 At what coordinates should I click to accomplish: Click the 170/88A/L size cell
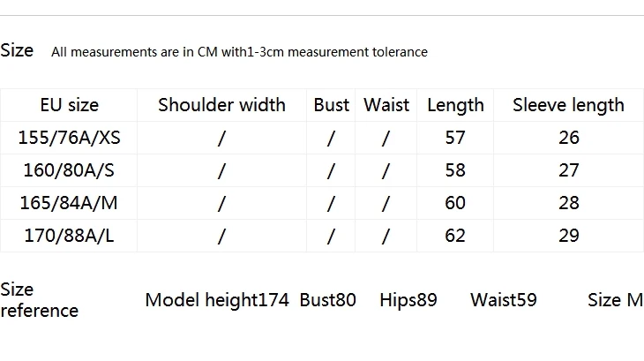[69, 236]
